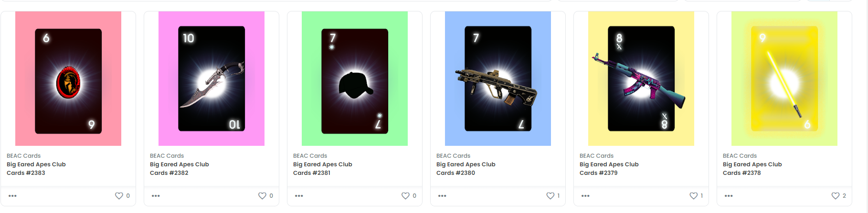Click Big Eared Apes Club Cards #2379 title

(x=609, y=169)
